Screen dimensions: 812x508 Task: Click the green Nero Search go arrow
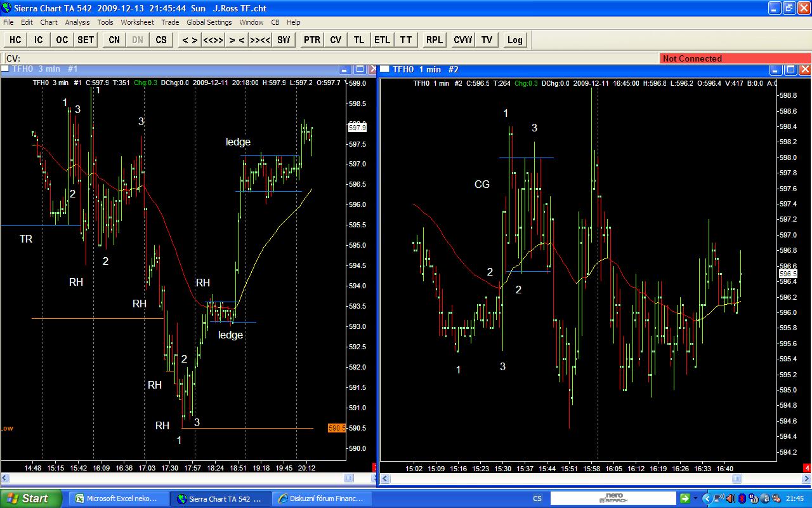click(x=684, y=498)
